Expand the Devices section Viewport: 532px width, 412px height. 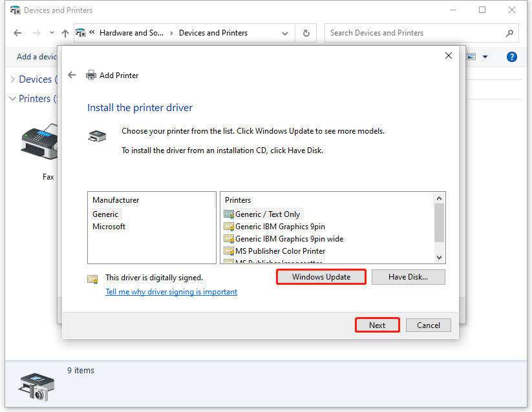[x=12, y=79]
